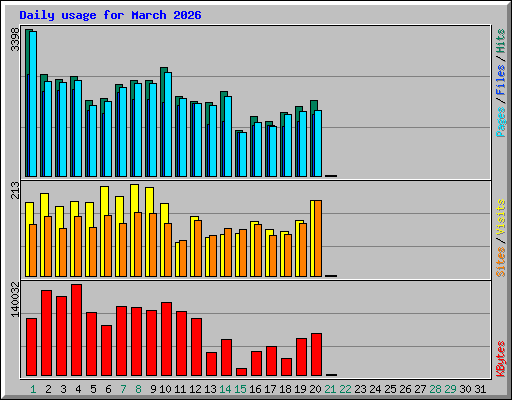Click green day label 8 on the x-axis

138,389
